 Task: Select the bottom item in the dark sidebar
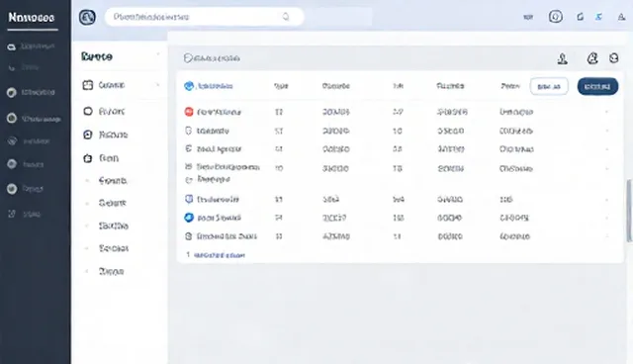coord(24,214)
